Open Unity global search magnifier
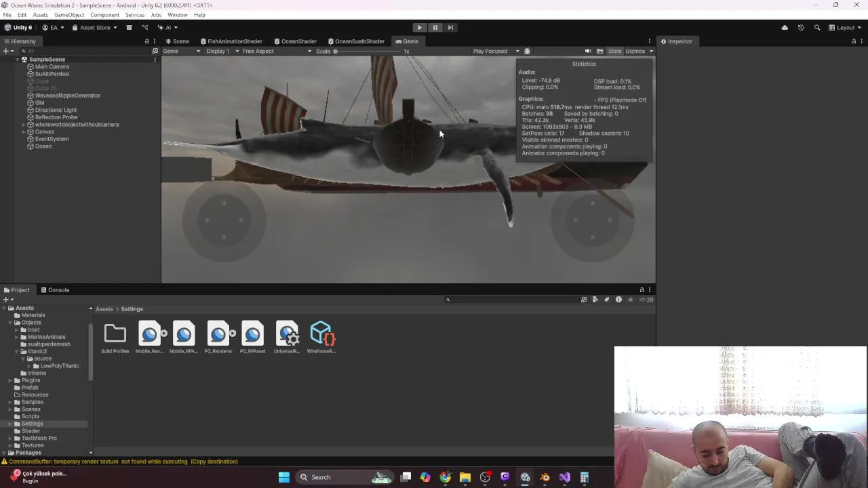868x488 pixels. (817, 28)
